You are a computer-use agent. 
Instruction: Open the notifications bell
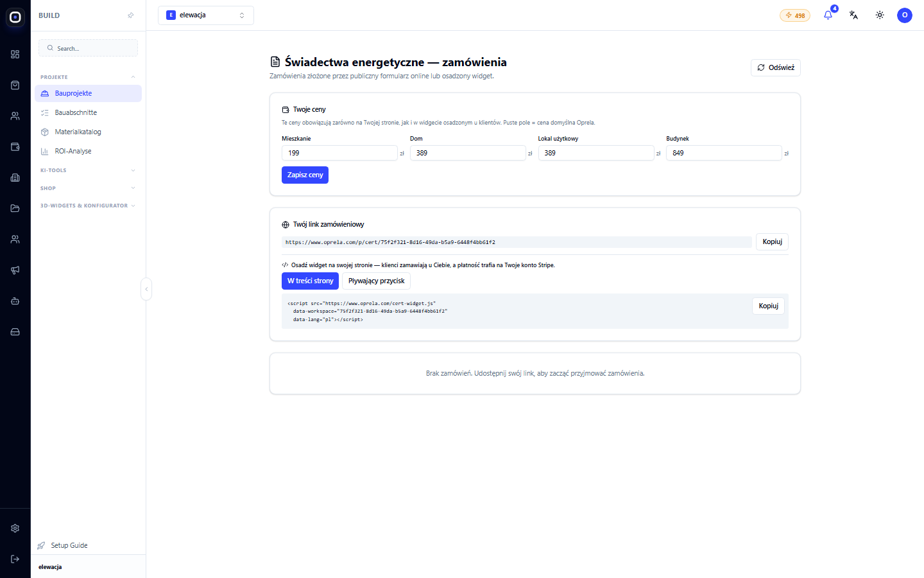[828, 15]
